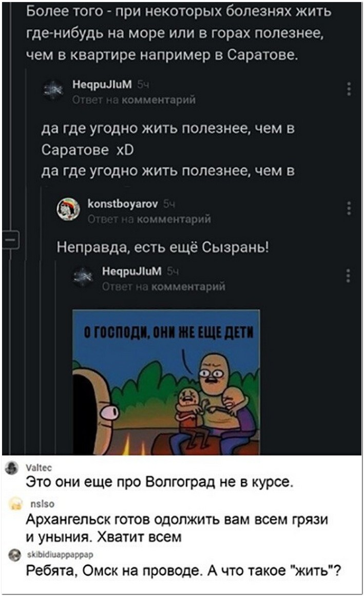
Task: Collapse comment thread with minus button
Action: [10, 240]
